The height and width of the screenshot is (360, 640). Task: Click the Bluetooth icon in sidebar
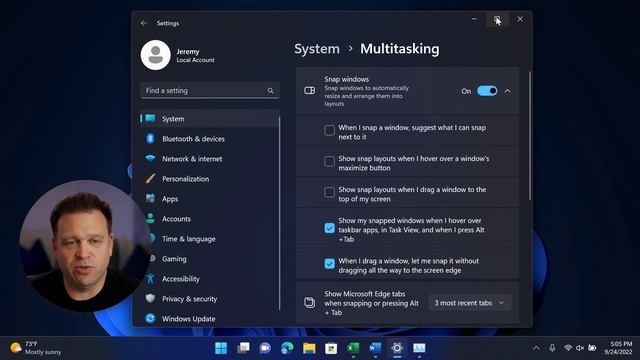[150, 138]
